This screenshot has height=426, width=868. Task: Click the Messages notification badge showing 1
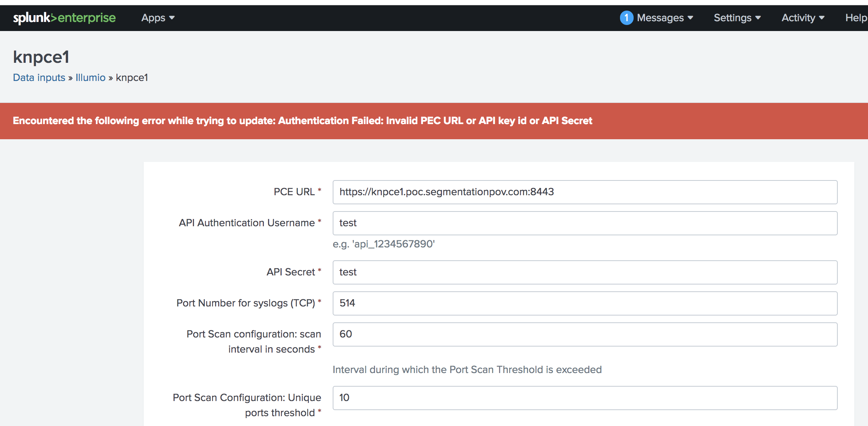[626, 18]
